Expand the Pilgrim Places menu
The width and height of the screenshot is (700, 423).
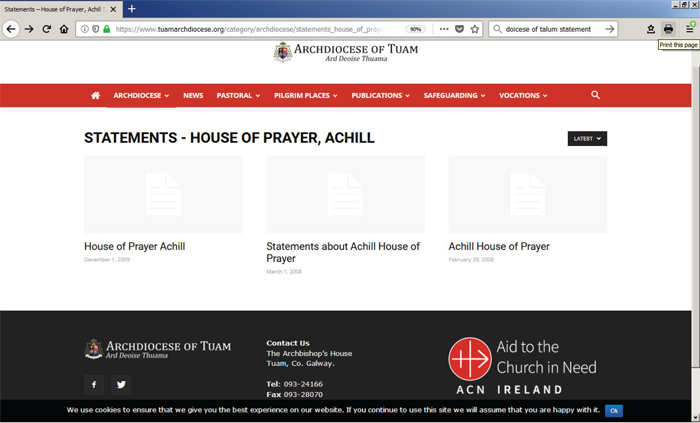click(x=306, y=95)
